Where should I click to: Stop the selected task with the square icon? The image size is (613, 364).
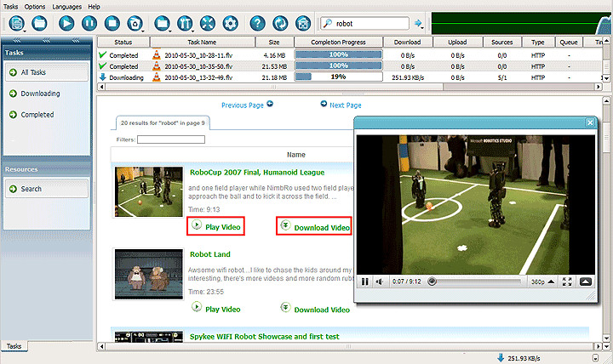click(x=112, y=24)
